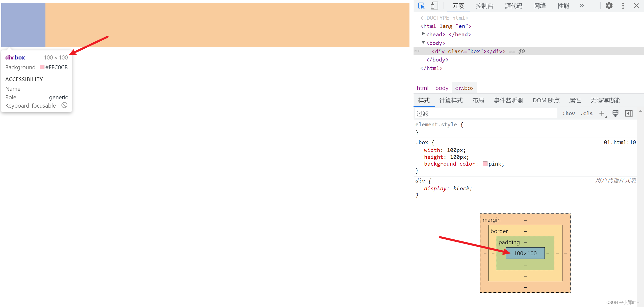Toggle the device toolbar icon
Image resolution: width=644 pixels, height=307 pixels.
434,6
